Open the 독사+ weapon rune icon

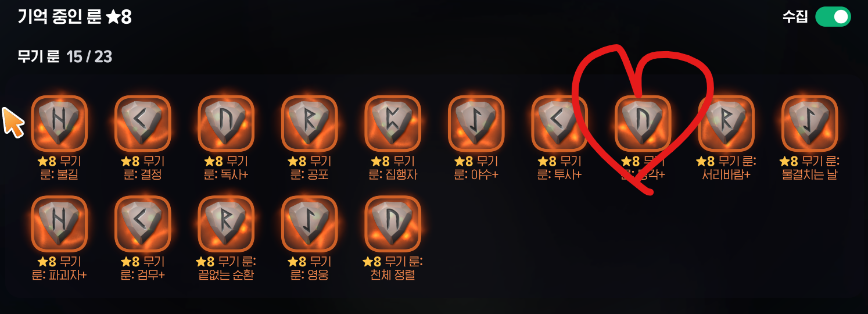[x=226, y=123]
